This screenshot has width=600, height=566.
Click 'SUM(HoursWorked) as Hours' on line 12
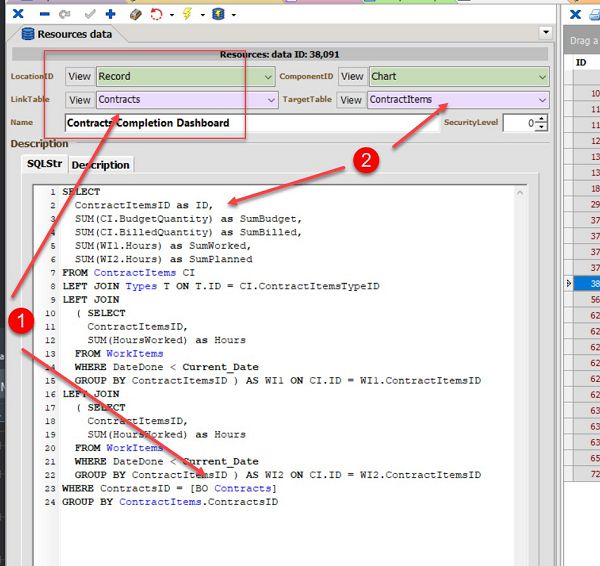pyautogui.click(x=166, y=340)
